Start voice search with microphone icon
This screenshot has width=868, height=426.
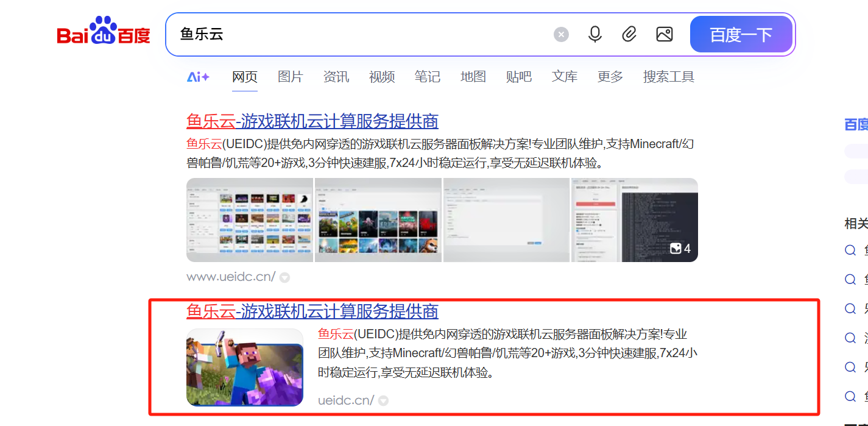point(595,34)
